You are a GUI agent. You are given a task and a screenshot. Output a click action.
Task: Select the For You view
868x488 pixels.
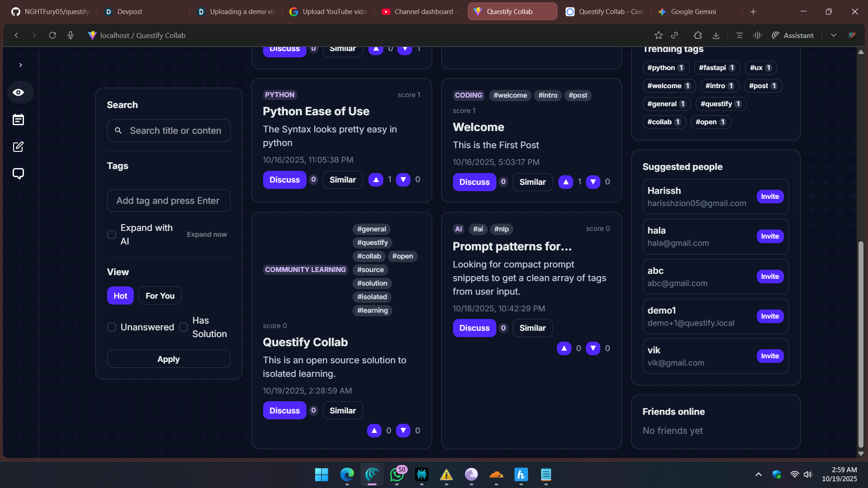160,296
